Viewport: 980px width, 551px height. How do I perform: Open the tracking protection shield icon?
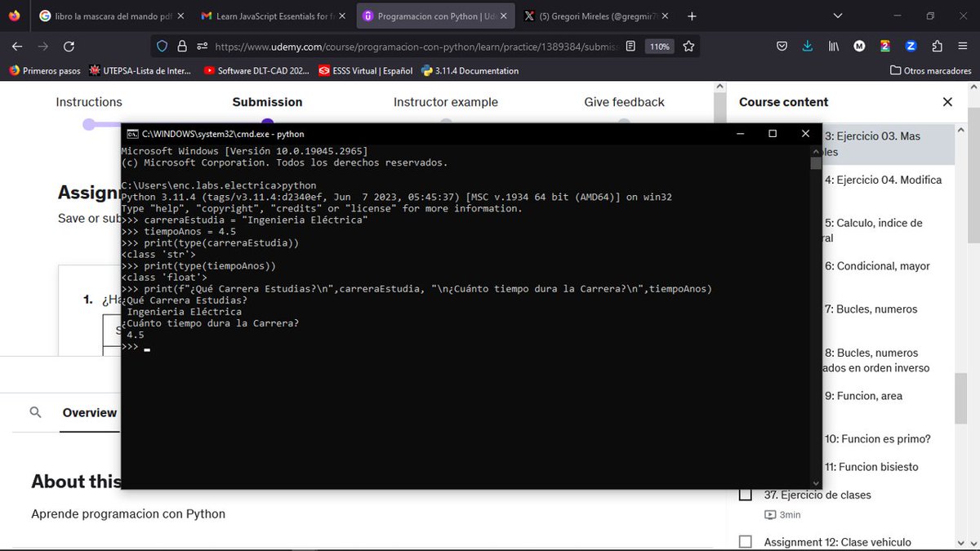[162, 47]
